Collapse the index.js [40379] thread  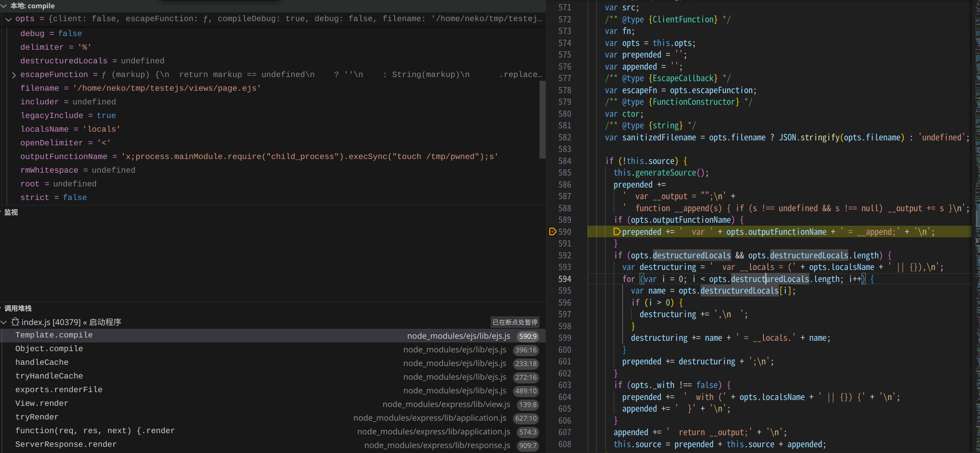click(4, 322)
